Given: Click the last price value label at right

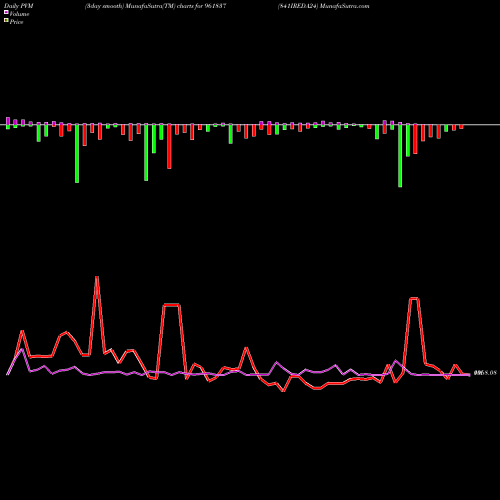Looking at the screenshot, I should point(486,373).
